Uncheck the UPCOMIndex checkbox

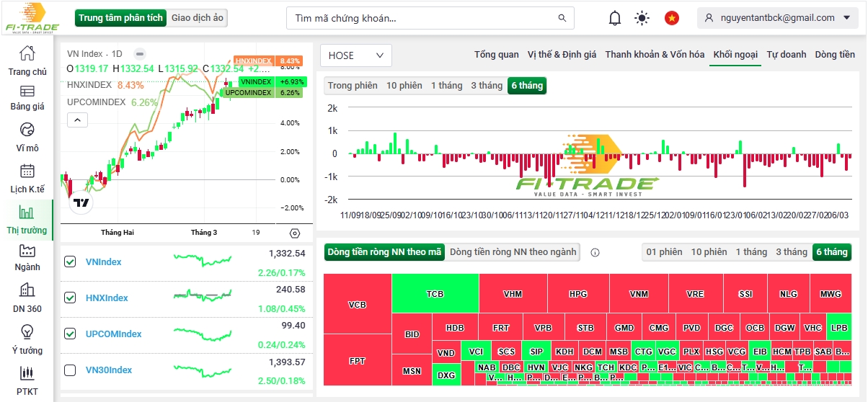[x=70, y=334]
